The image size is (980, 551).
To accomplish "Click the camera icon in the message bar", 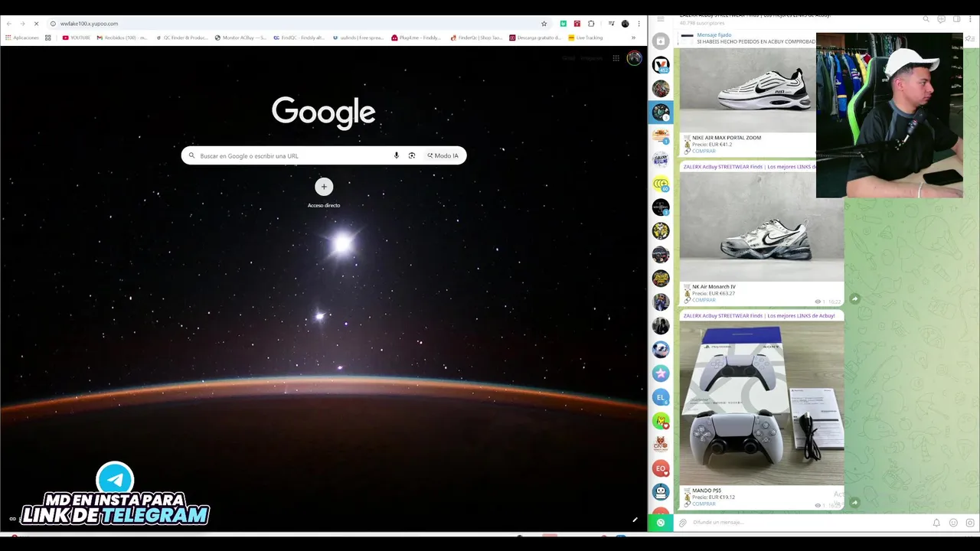I will coord(970,523).
